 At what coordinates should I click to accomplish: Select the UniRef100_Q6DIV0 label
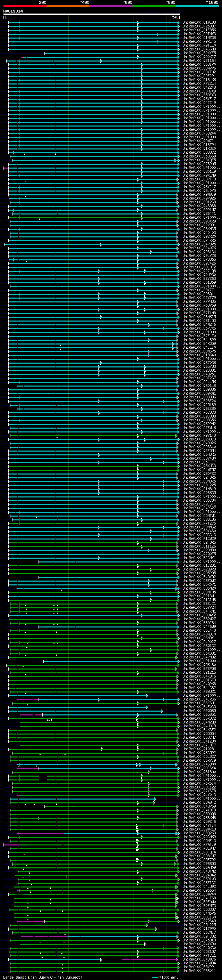coord(199,64)
